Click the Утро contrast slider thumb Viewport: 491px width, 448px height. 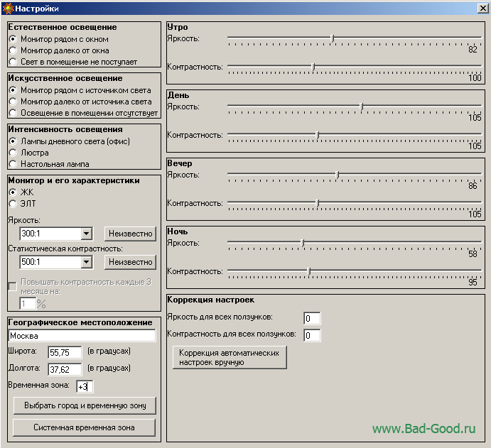(x=313, y=67)
